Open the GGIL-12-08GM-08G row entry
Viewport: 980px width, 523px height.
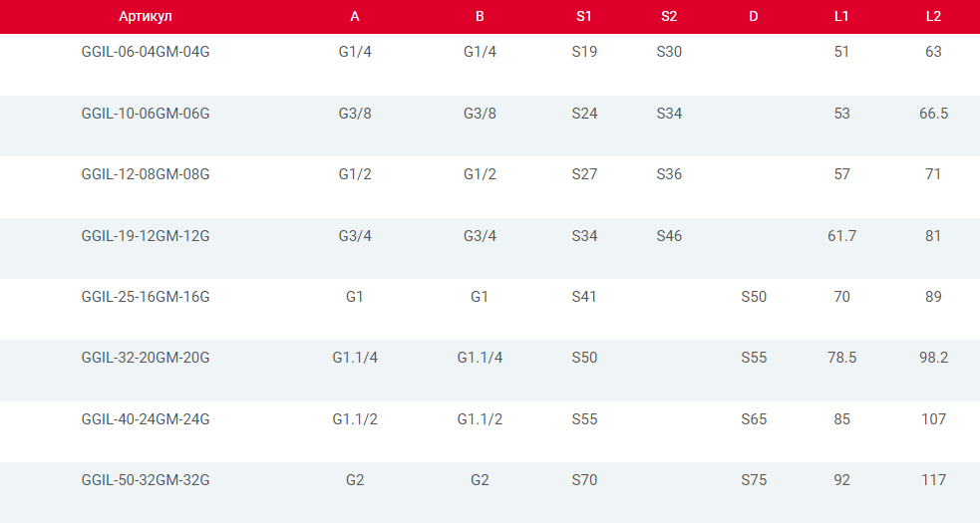[x=146, y=174]
